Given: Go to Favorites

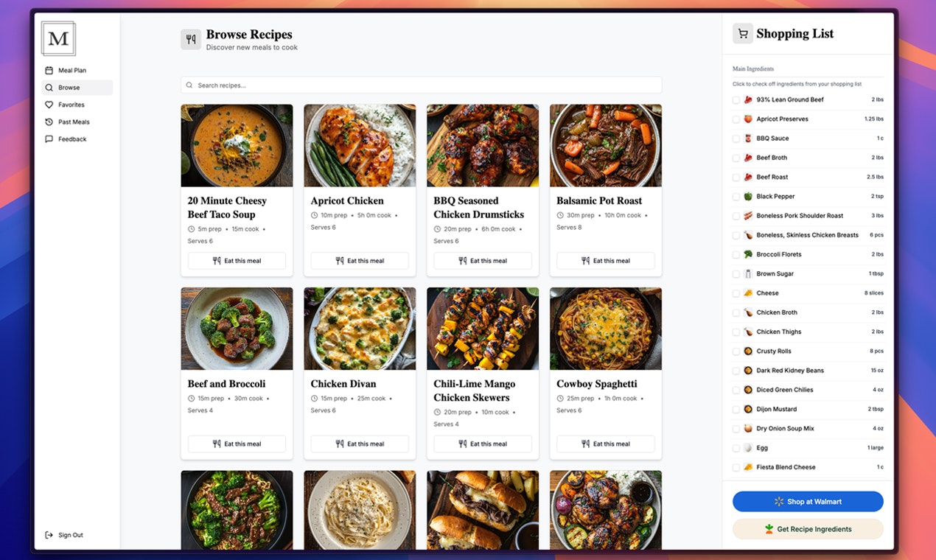Looking at the screenshot, I should coord(77,105).
